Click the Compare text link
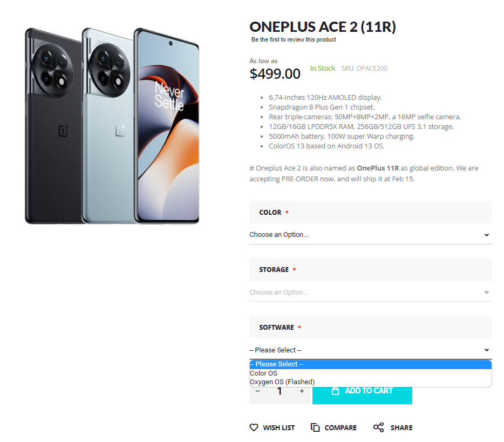The image size is (504, 442). click(340, 427)
